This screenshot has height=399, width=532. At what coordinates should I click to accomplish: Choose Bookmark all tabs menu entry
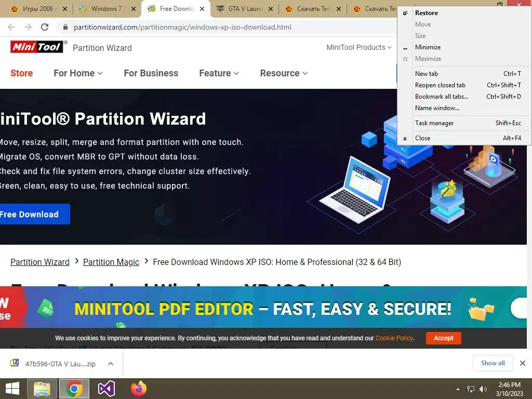pos(464,97)
